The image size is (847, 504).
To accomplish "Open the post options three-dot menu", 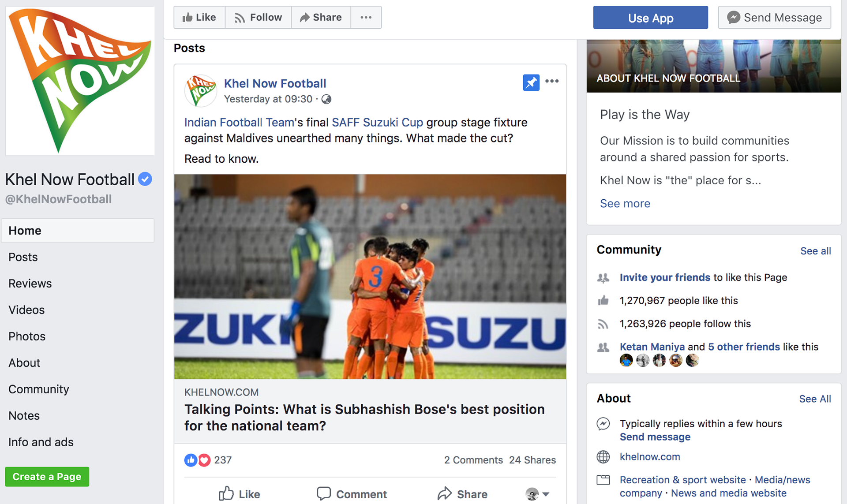I will pyautogui.click(x=552, y=81).
